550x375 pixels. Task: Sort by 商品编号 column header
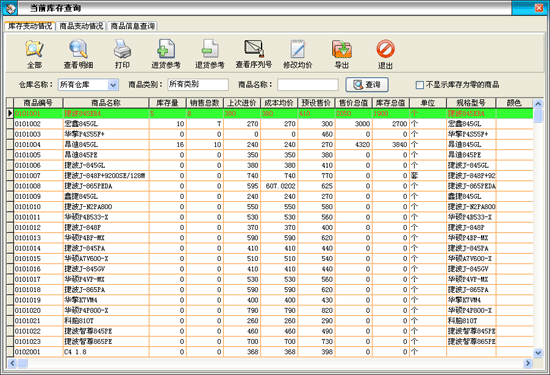point(38,103)
